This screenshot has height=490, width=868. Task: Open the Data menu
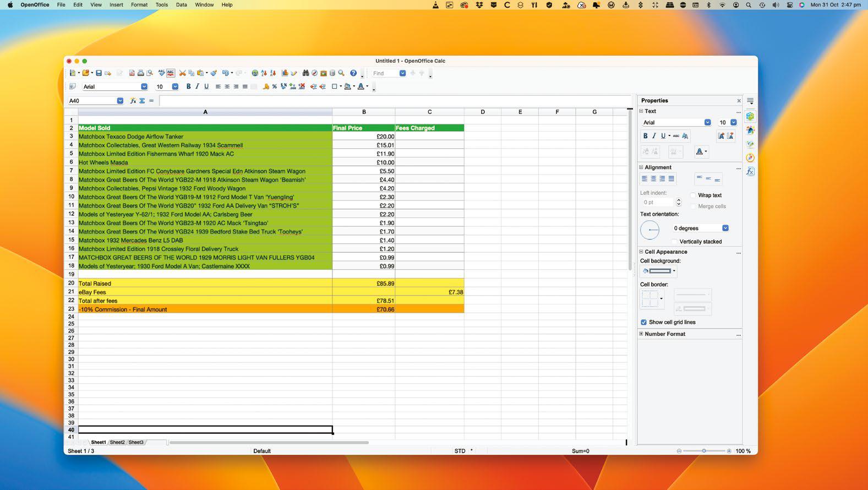tap(181, 4)
